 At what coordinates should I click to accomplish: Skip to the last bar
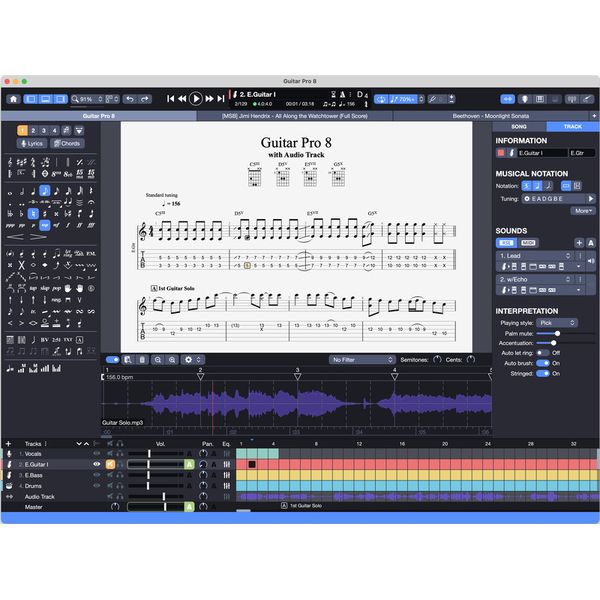click(x=221, y=99)
